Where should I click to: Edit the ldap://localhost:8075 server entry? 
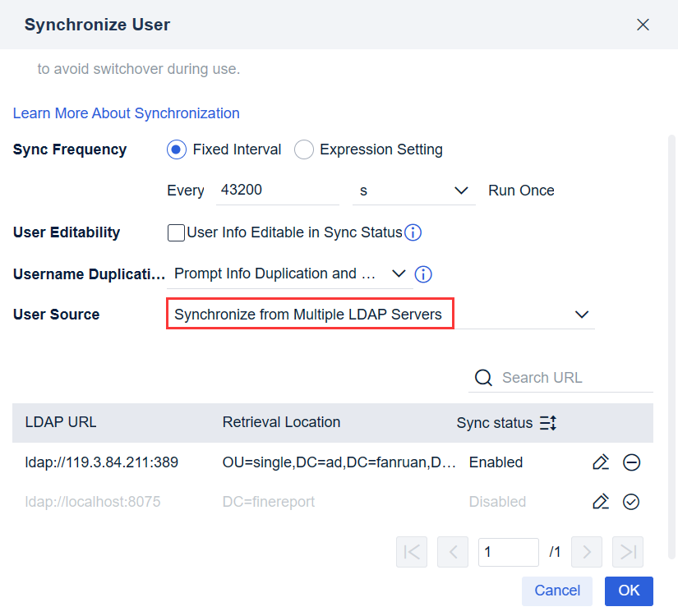tap(600, 502)
